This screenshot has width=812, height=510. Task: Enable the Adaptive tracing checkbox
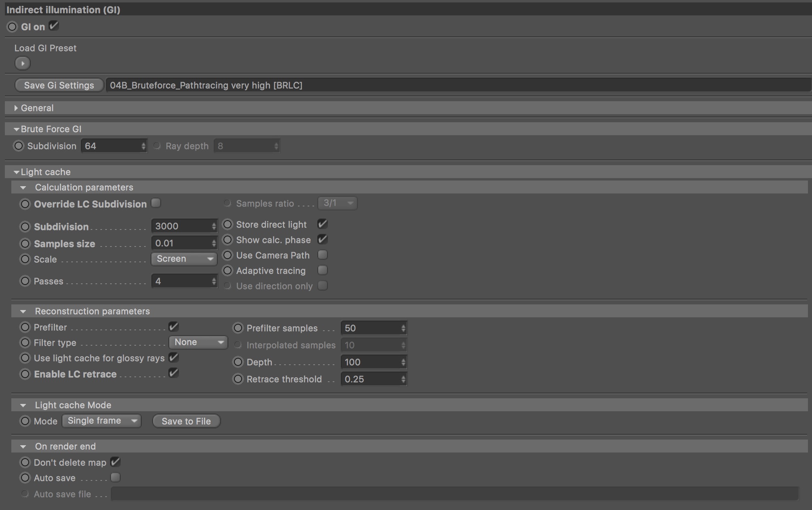click(x=323, y=270)
